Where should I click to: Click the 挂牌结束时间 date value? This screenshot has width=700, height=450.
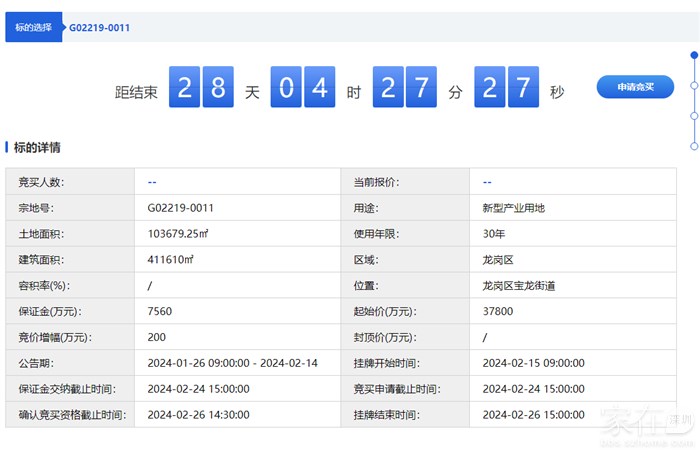533,414
